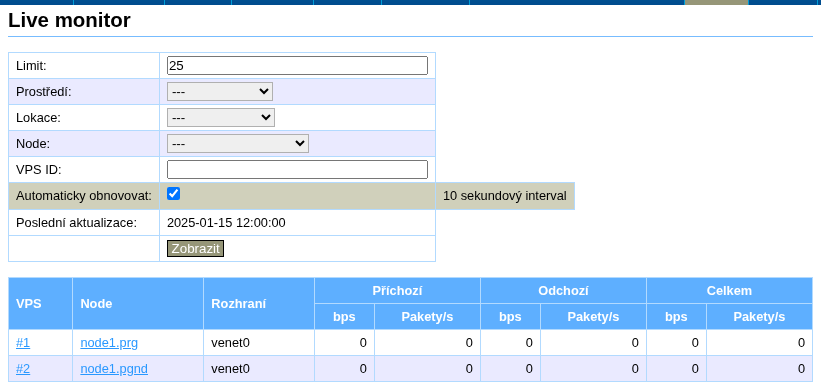Uncheck the Automaticky obnovovat checkbox

(x=173, y=194)
